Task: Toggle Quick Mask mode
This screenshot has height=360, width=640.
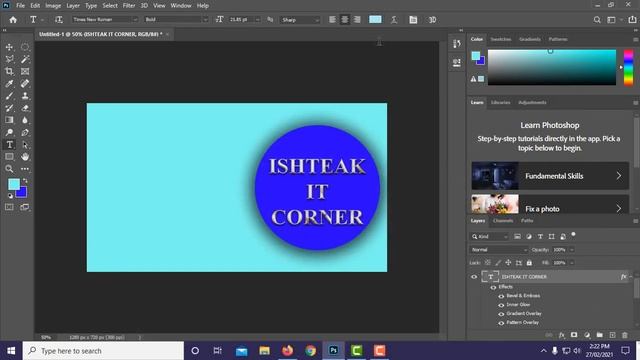Action: point(9,207)
